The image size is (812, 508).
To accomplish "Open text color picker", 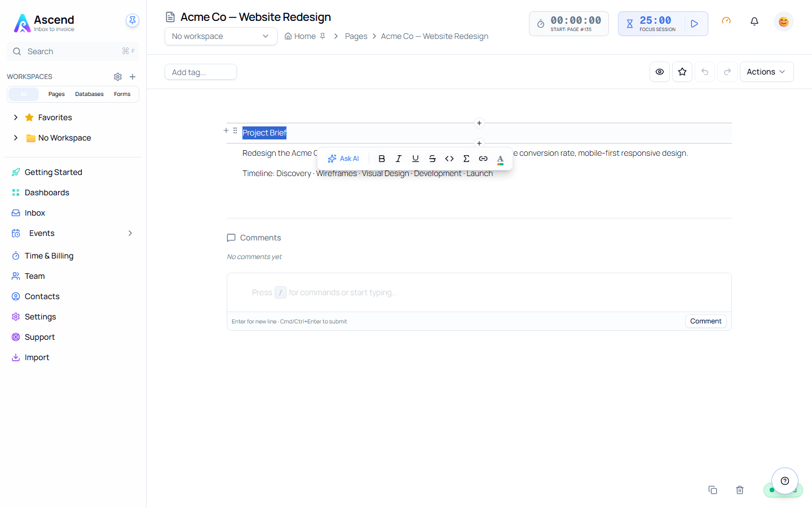I will (x=500, y=159).
